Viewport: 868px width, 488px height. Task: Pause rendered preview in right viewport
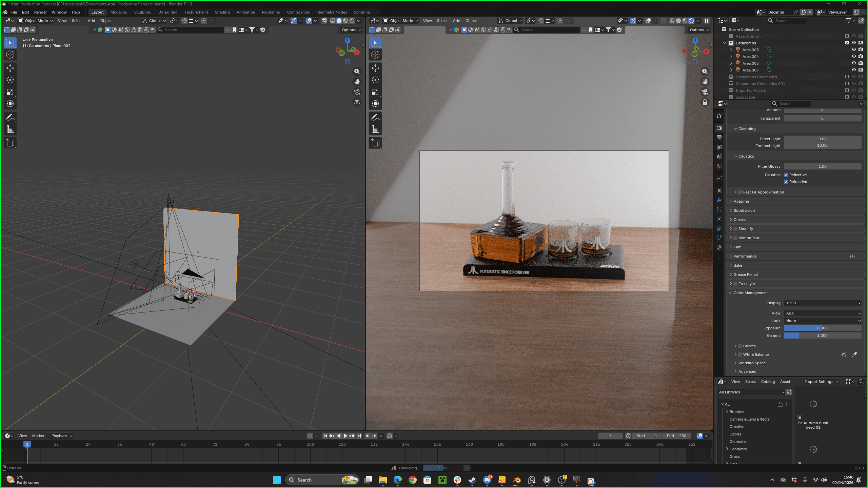[707, 21]
